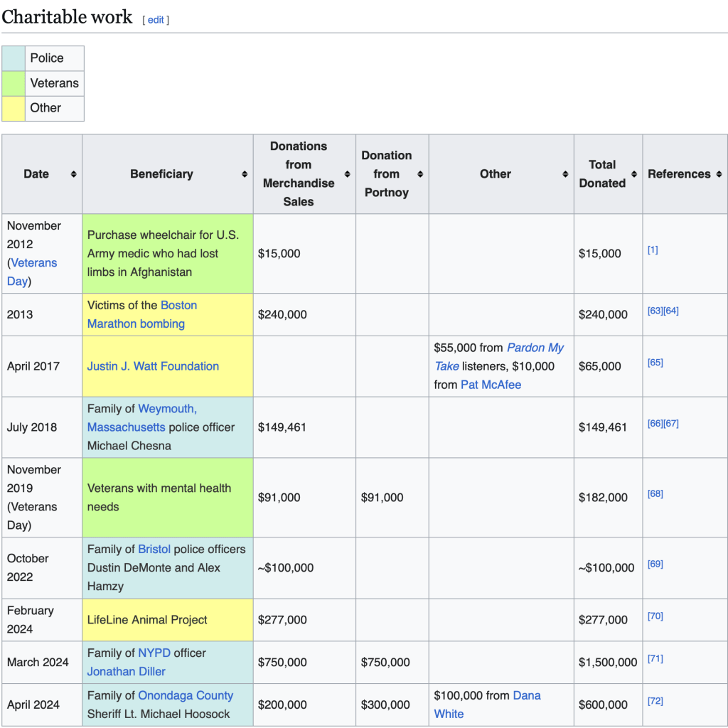Click the Jonathan Diller link
The image size is (728, 728).
pyautogui.click(x=127, y=671)
